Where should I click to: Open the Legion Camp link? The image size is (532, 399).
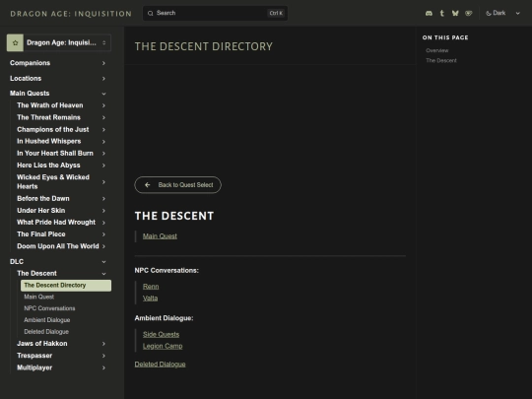pos(163,346)
